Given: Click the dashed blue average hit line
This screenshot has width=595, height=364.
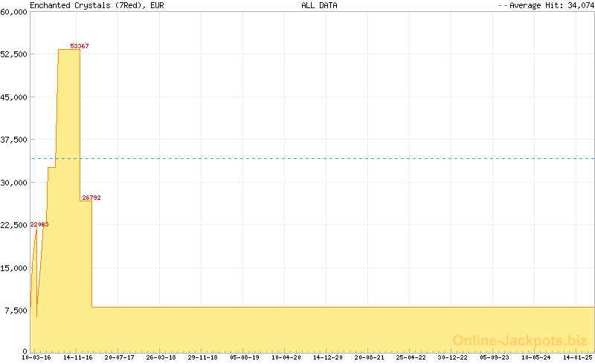Looking at the screenshot, I should pyautogui.click(x=313, y=158).
